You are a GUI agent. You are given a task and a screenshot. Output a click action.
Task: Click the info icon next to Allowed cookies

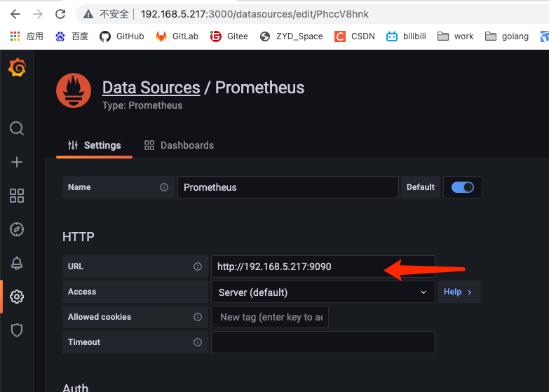[x=198, y=317]
